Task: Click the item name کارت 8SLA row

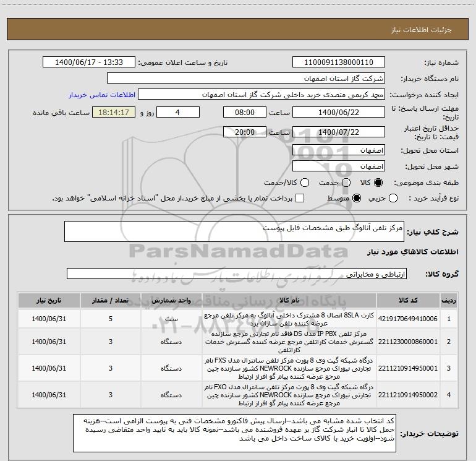Action: coord(289,319)
